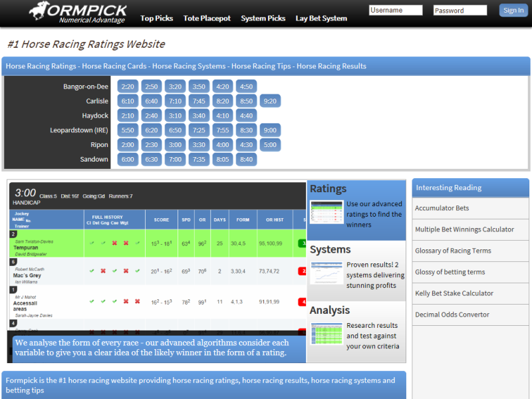Screen dimensions: 532x399
Task: Show Sandown 7:00 race
Action: pos(175,160)
